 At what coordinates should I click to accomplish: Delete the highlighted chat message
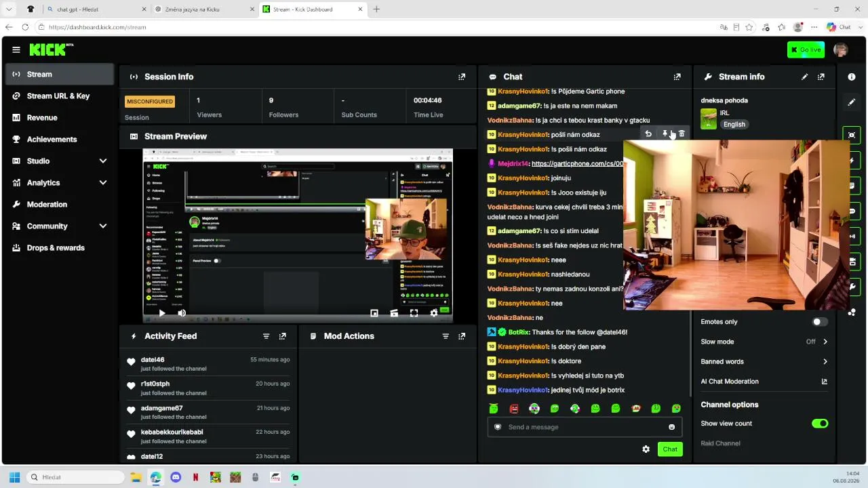(682, 134)
